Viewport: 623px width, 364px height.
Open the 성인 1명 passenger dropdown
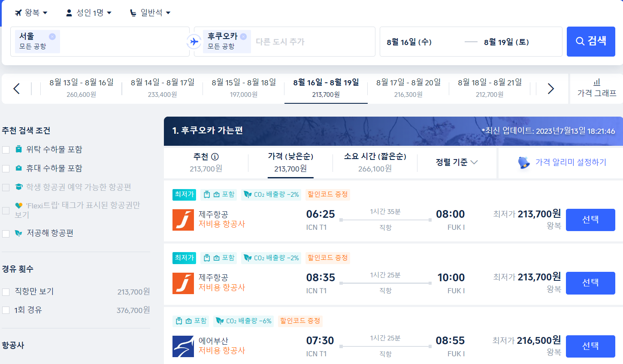tap(88, 12)
